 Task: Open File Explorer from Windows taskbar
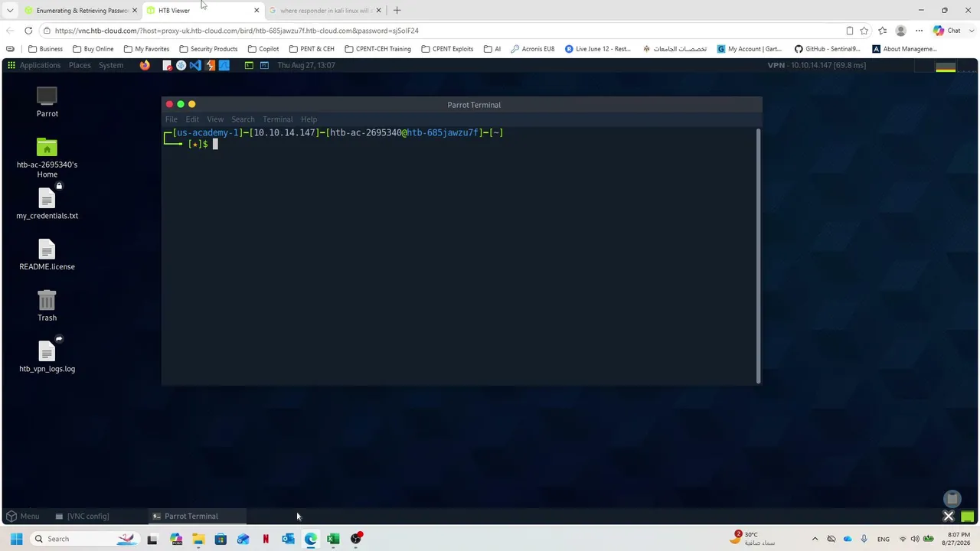pos(198,539)
